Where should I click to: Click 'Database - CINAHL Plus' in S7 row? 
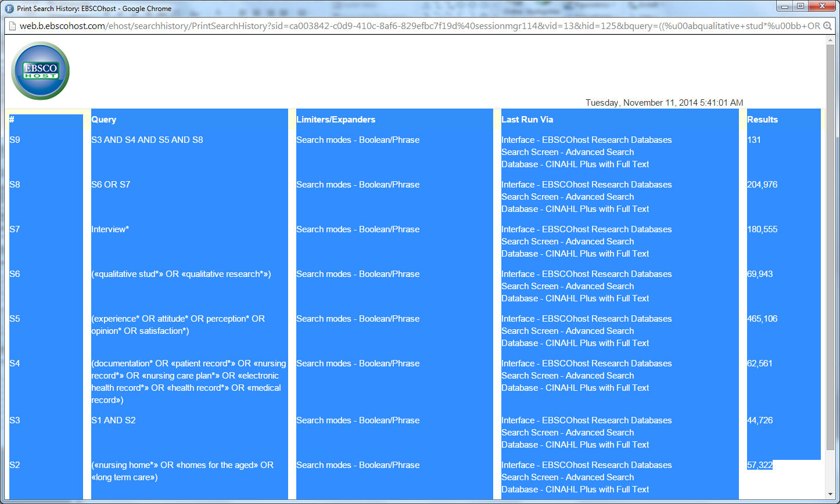575,254
